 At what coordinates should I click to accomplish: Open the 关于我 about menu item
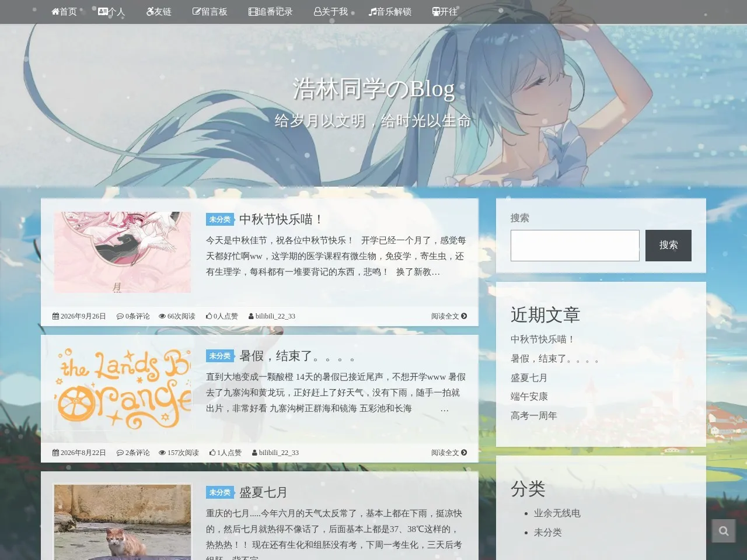(x=330, y=12)
